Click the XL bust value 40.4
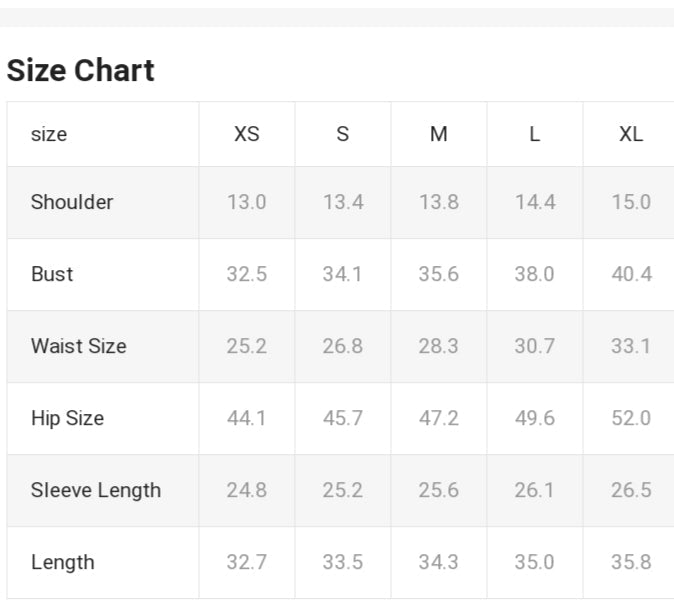This screenshot has width=674, height=614. 631,274
